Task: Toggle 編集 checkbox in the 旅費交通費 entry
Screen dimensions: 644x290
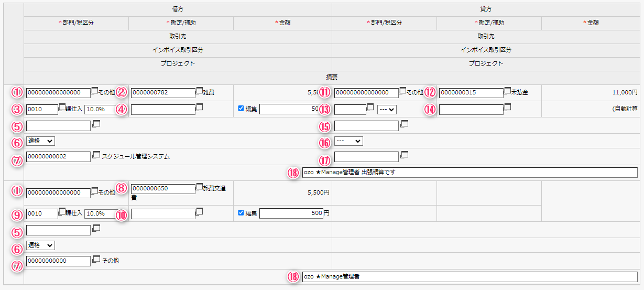Action: 241,213
